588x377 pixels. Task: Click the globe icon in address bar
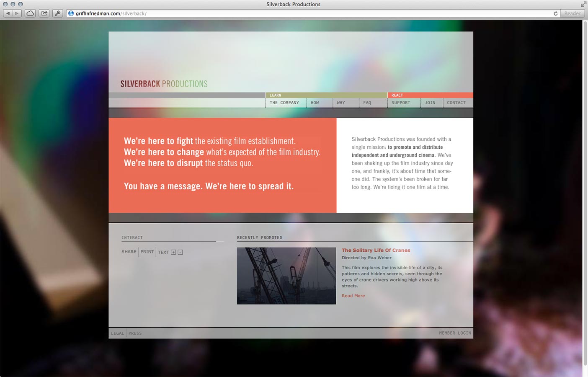coord(71,13)
